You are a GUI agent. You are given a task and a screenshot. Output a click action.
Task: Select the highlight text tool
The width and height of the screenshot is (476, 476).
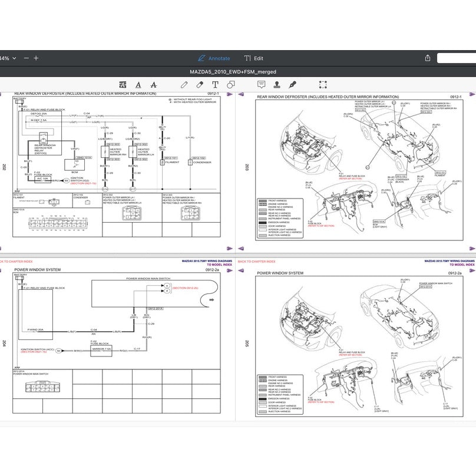pos(123,85)
